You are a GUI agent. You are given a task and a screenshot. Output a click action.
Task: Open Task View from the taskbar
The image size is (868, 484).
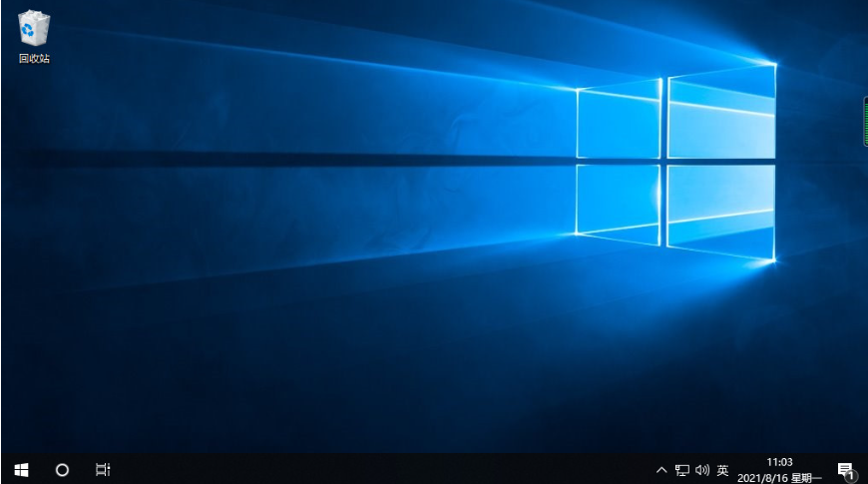point(103,470)
